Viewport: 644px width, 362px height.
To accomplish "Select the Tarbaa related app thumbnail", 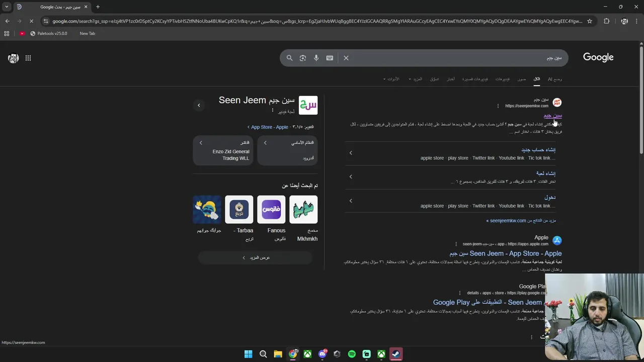I will coord(239,209).
